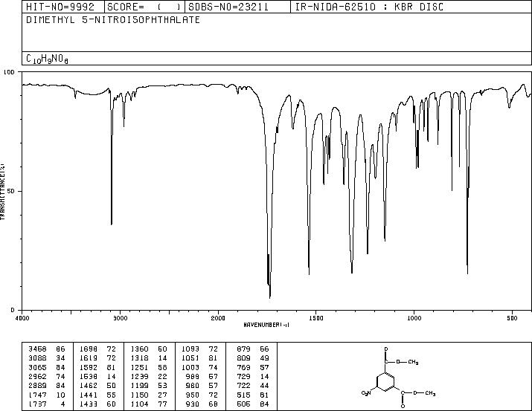Image resolution: width=532 pixels, height=411 pixels.
Task: Select peak table value 1360
Action: pos(140,349)
